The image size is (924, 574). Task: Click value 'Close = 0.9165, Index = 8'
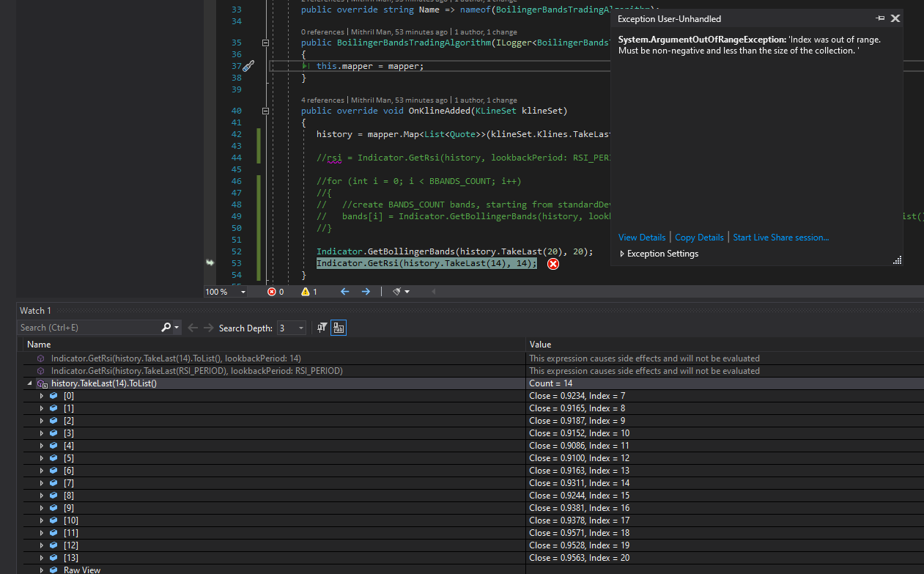(577, 408)
